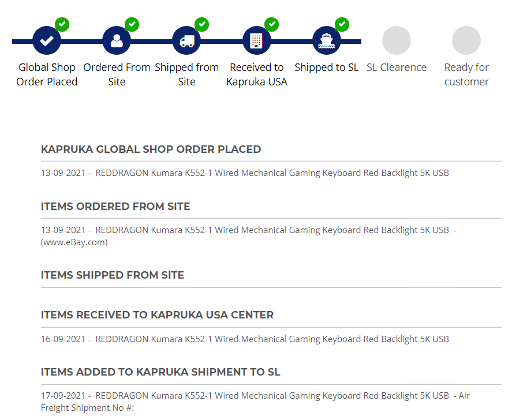527x420 pixels.
Task: Click green check badge above truck icon
Action: (202, 25)
